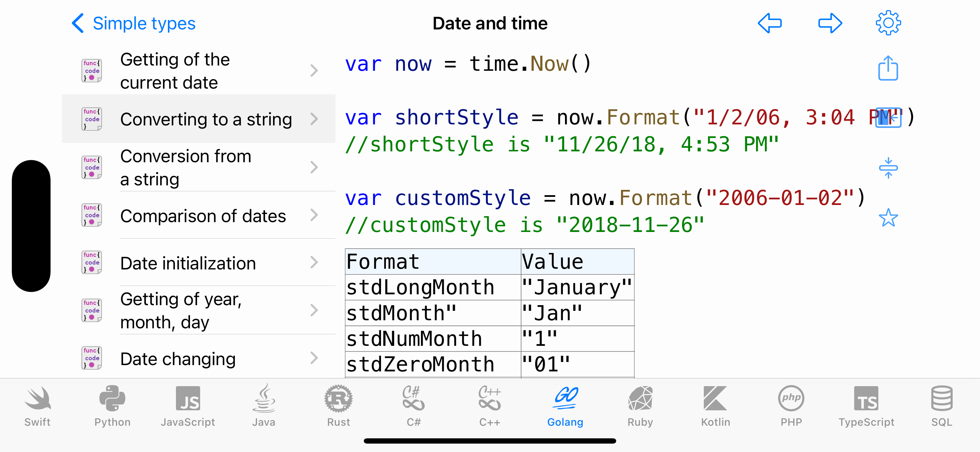Tap code icon of Converting to a string

pyautogui.click(x=92, y=119)
